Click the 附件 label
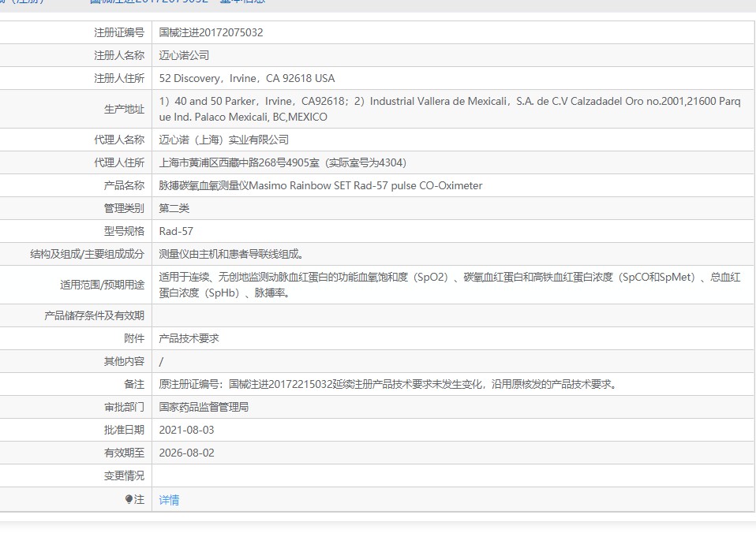This screenshot has height=537, width=756. (134, 338)
